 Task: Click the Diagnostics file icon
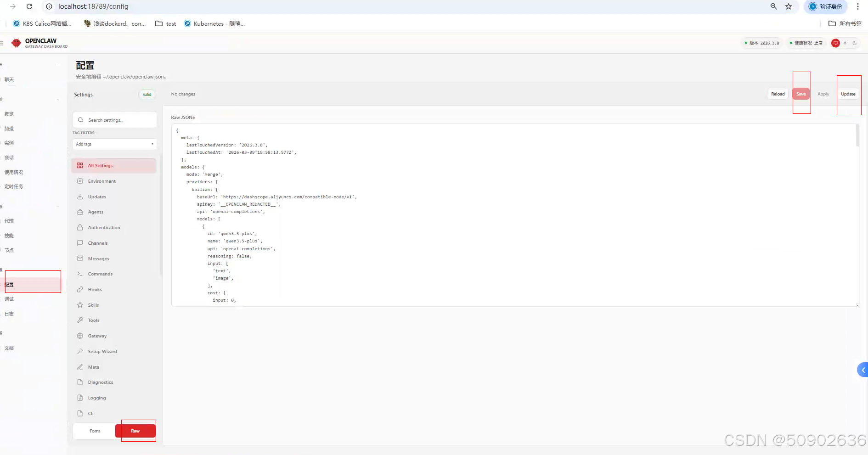[80, 382]
